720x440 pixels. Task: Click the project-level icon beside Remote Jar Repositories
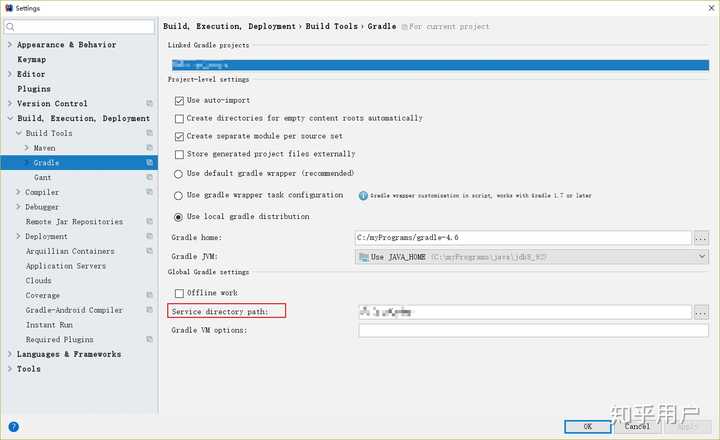(149, 221)
